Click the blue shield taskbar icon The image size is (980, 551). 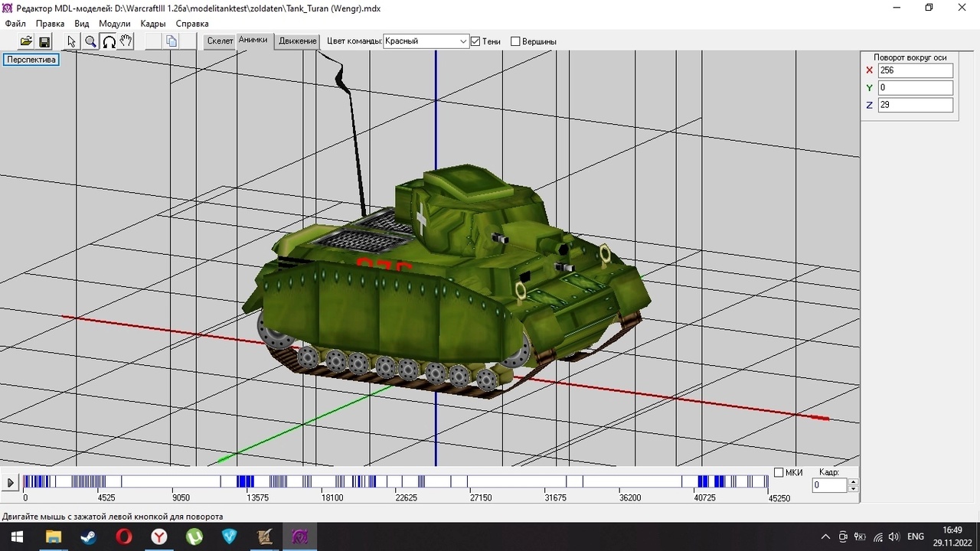coord(229,536)
